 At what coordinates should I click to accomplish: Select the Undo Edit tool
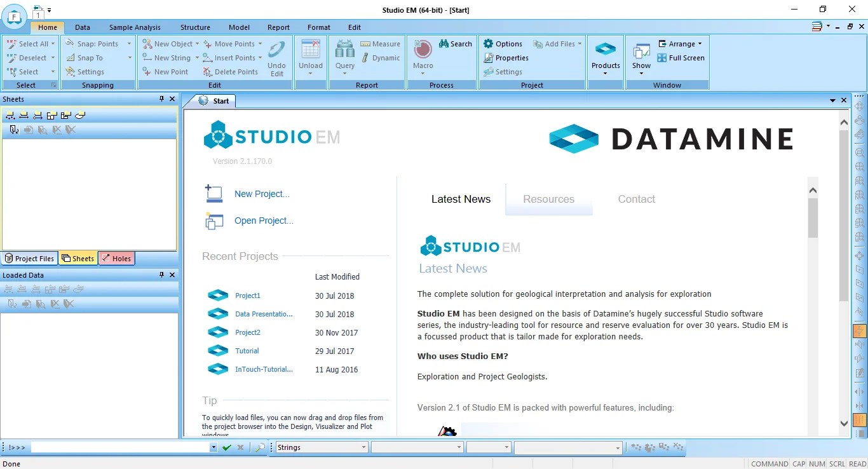point(277,57)
